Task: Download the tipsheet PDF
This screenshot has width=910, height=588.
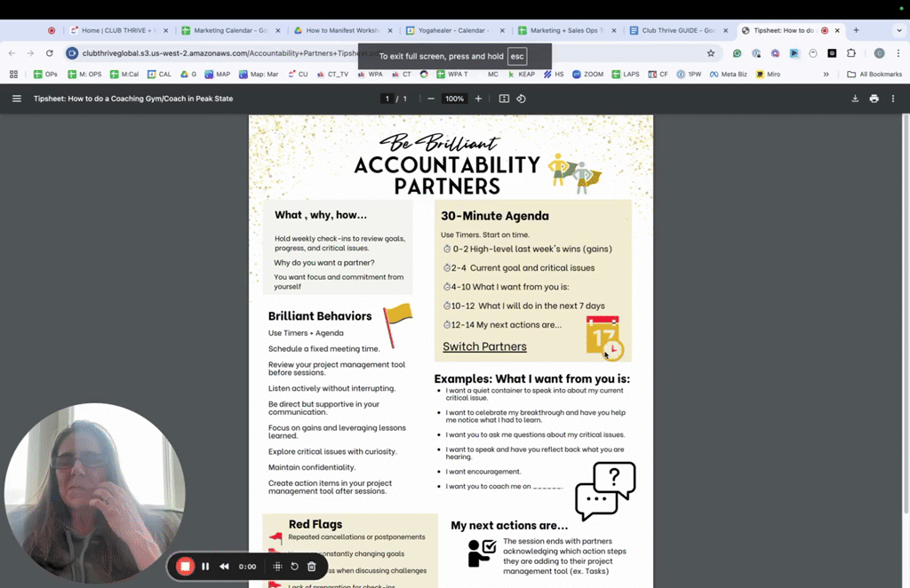Action: click(855, 99)
